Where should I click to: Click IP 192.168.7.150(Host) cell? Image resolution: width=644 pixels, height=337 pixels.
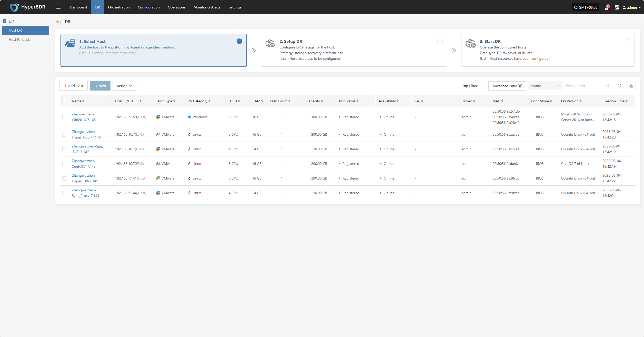click(x=131, y=117)
